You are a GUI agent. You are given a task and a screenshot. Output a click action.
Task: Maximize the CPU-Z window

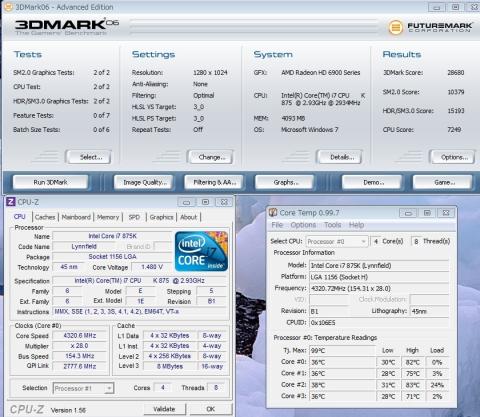[x=205, y=202]
